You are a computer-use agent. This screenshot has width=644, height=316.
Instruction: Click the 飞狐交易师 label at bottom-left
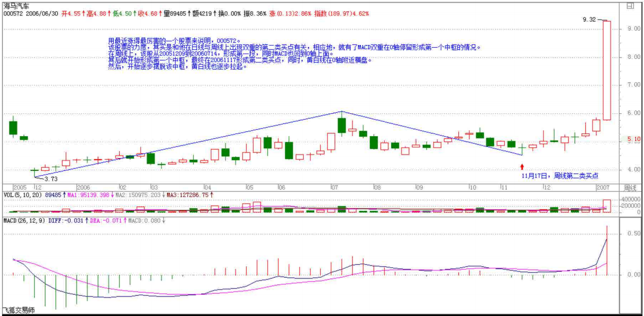19,311
